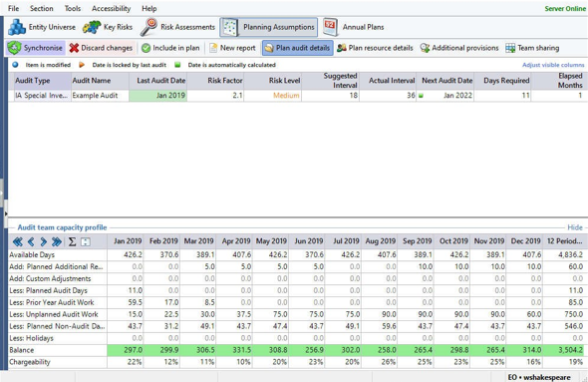
Task: Click the Risk Level column header
Action: tap(273, 81)
